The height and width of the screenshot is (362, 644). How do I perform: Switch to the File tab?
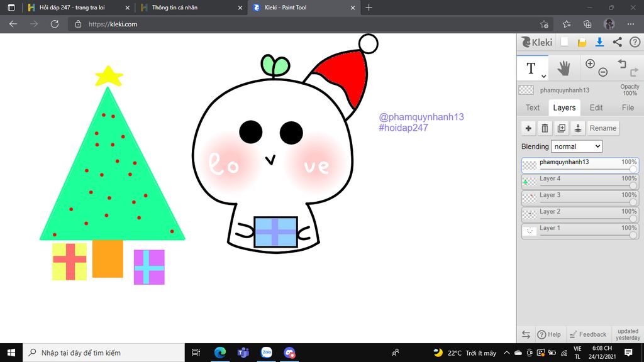628,107
